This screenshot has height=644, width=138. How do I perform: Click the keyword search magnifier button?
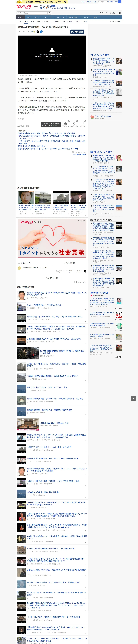pos(49,13)
